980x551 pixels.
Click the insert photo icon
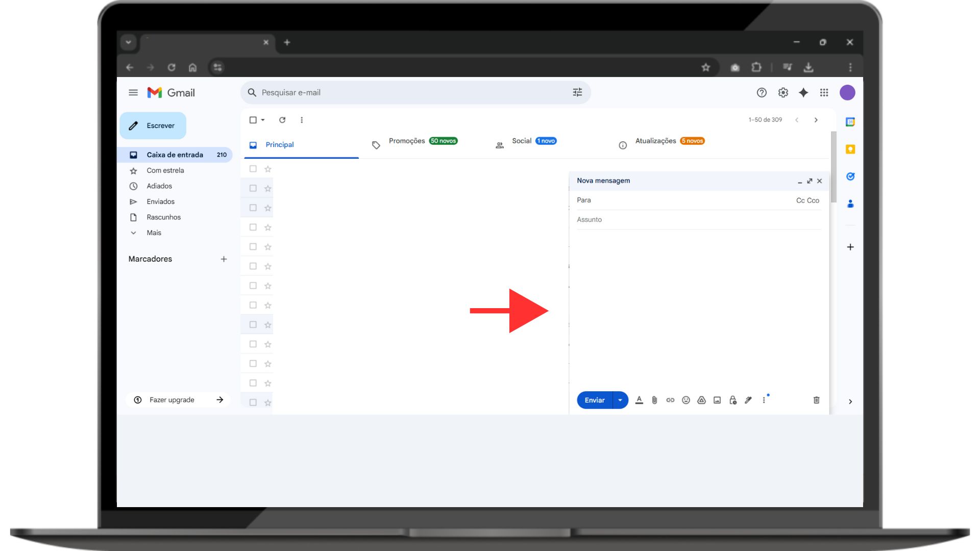717,400
